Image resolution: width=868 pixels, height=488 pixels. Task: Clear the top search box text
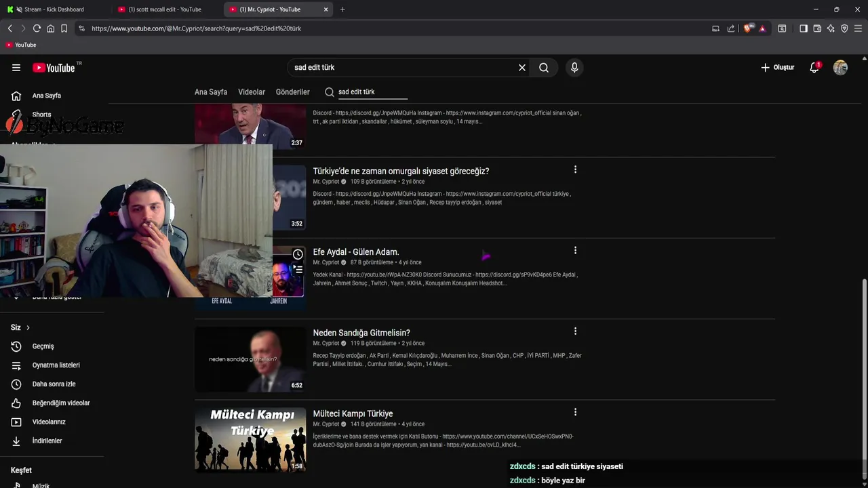pyautogui.click(x=522, y=68)
